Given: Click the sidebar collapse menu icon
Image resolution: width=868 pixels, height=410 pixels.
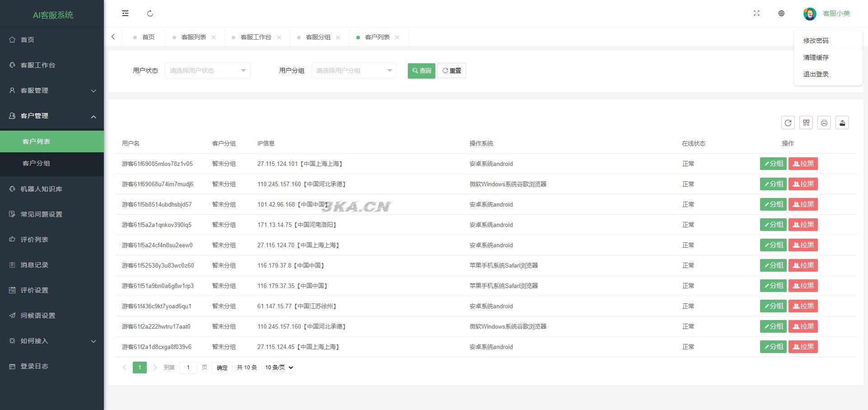Looking at the screenshot, I should click(x=125, y=14).
